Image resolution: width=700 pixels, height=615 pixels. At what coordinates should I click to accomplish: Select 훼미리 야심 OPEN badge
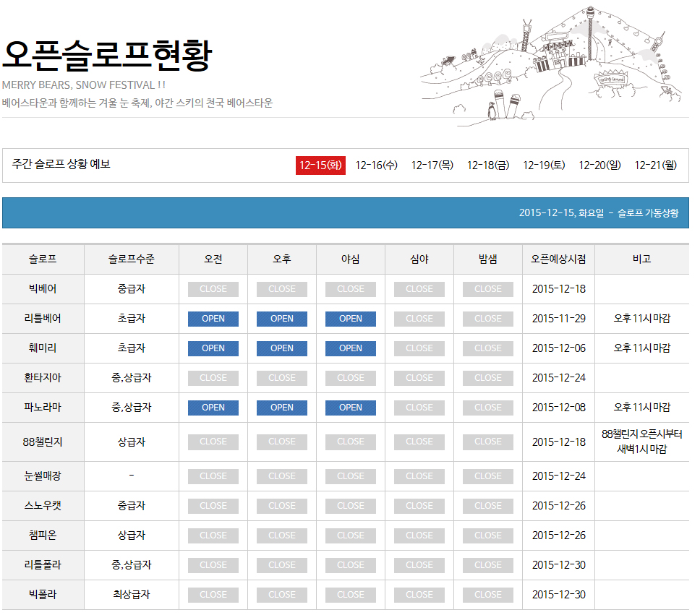coord(351,348)
